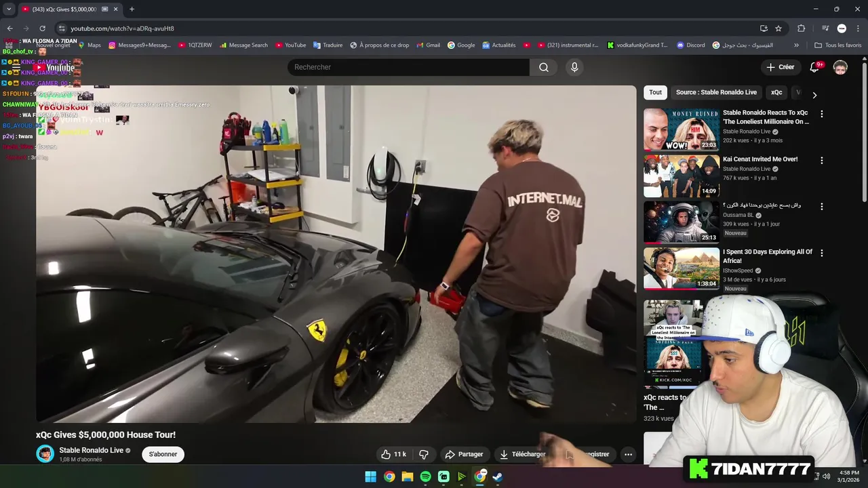Open first Chrome icon on taskbar

tap(389, 476)
